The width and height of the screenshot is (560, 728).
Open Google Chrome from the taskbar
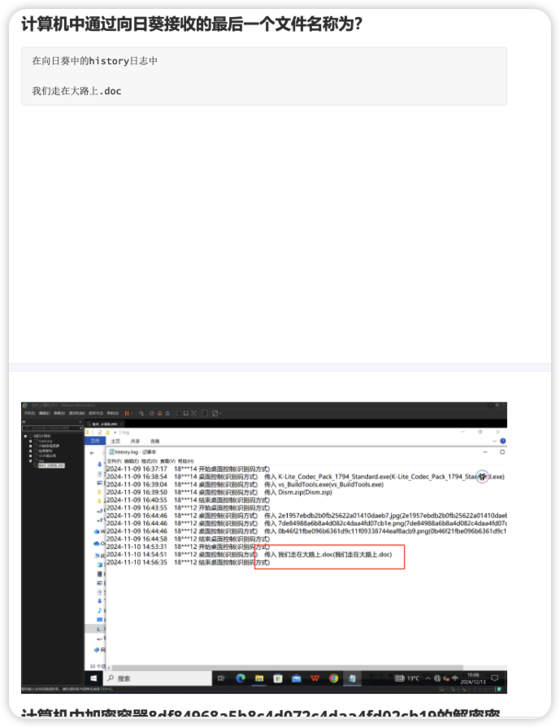tap(333, 678)
